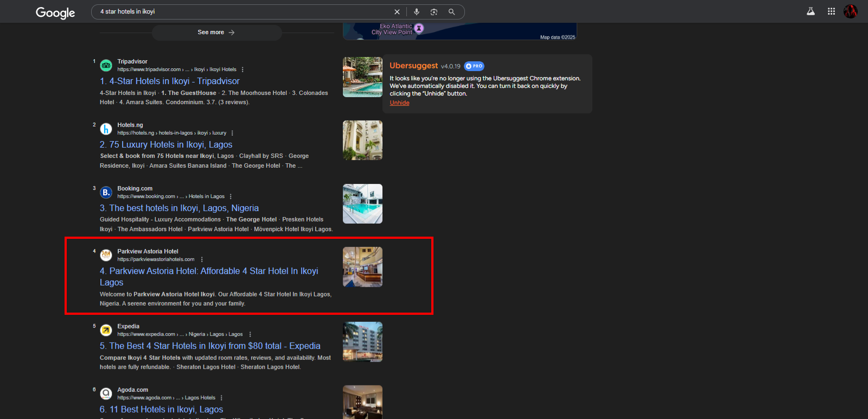
Task: Click the Tripadvisor result pool thumbnail
Action: tap(362, 77)
